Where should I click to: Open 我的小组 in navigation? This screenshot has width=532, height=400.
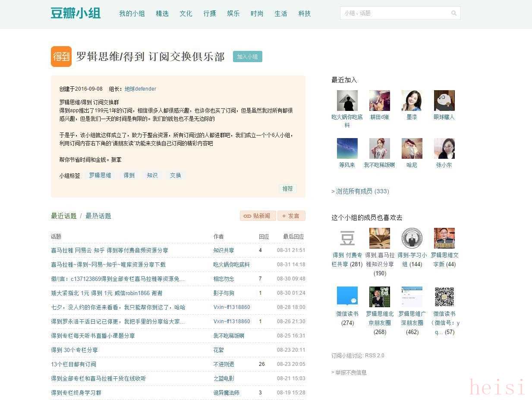click(132, 13)
